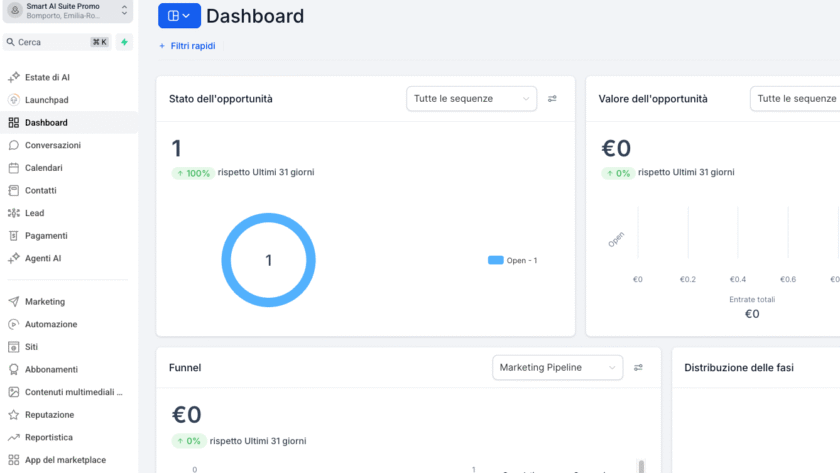The image size is (840, 473).
Task: Click the Pagamenti sidebar icon
Action: (14, 236)
